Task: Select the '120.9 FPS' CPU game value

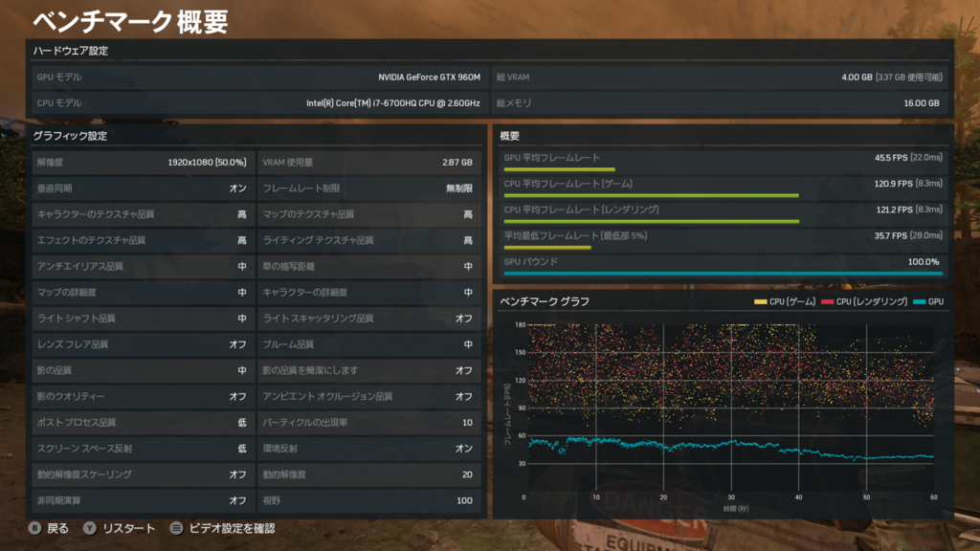Action: coord(893,184)
